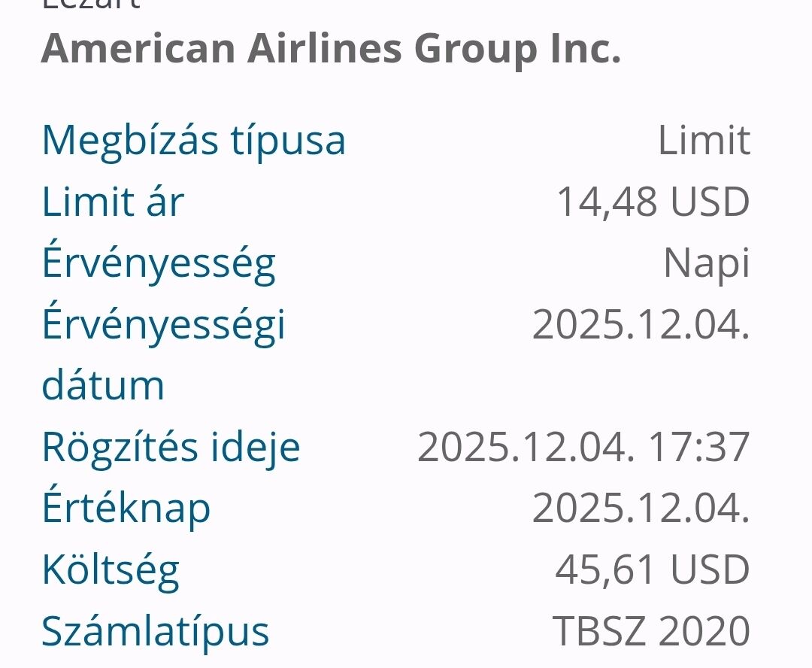The image size is (812, 668).
Task: Click the Rögzítés ideje label
Action: tap(171, 447)
